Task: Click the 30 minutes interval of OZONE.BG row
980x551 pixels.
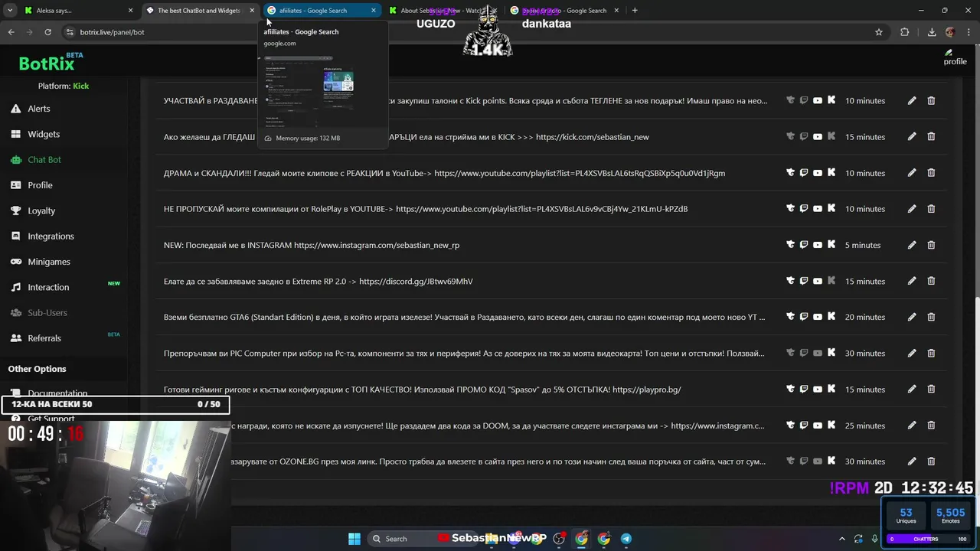Action: tap(865, 461)
